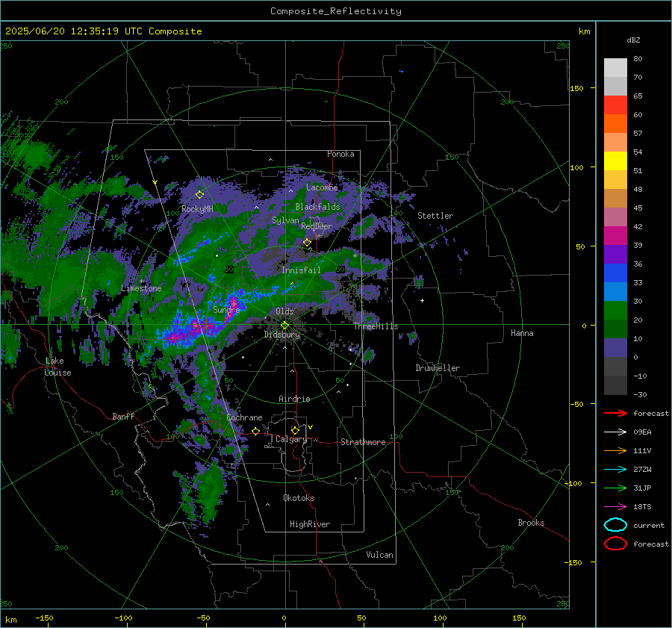Click the Calgary city label
Image resolution: width=672 pixels, height=628 pixels.
[291, 439]
